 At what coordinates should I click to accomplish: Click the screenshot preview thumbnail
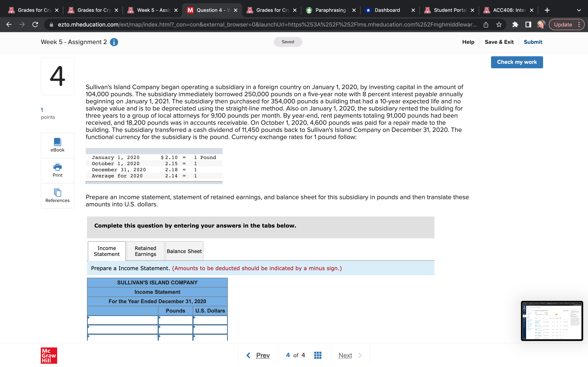coord(551,321)
